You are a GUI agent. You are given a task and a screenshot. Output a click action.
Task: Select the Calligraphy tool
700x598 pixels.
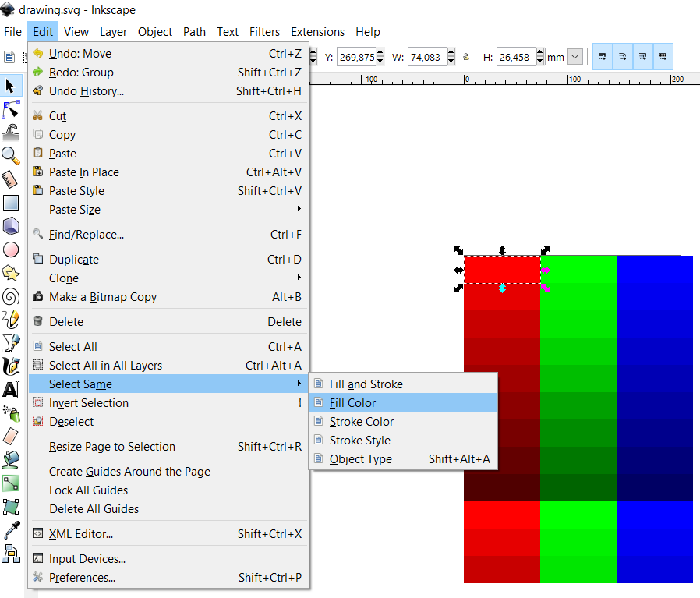click(x=11, y=366)
